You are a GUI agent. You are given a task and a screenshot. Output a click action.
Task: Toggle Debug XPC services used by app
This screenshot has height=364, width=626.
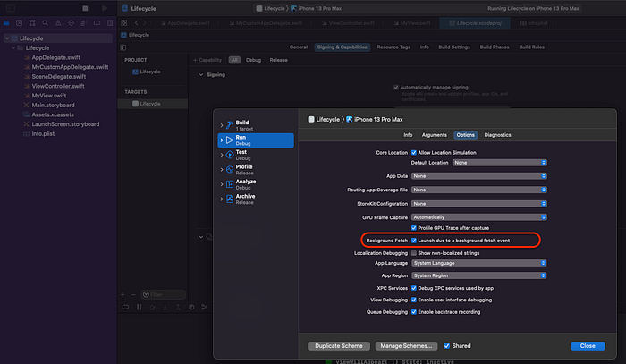pos(414,288)
